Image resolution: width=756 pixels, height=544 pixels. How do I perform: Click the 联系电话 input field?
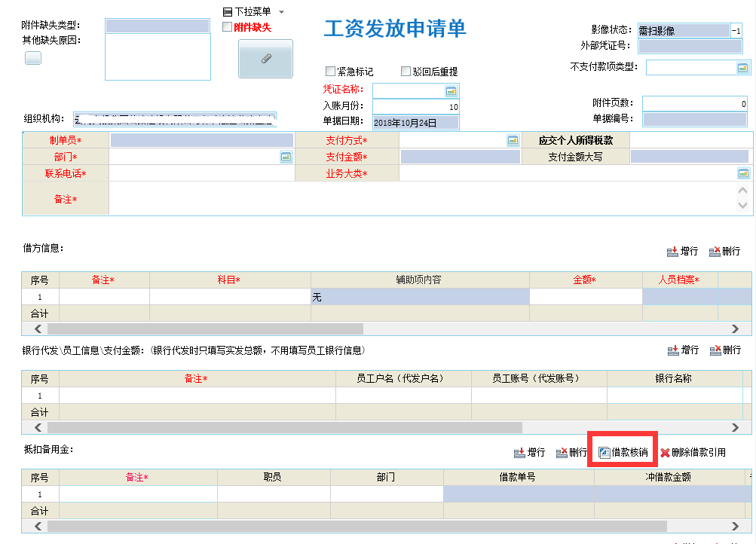click(x=201, y=173)
